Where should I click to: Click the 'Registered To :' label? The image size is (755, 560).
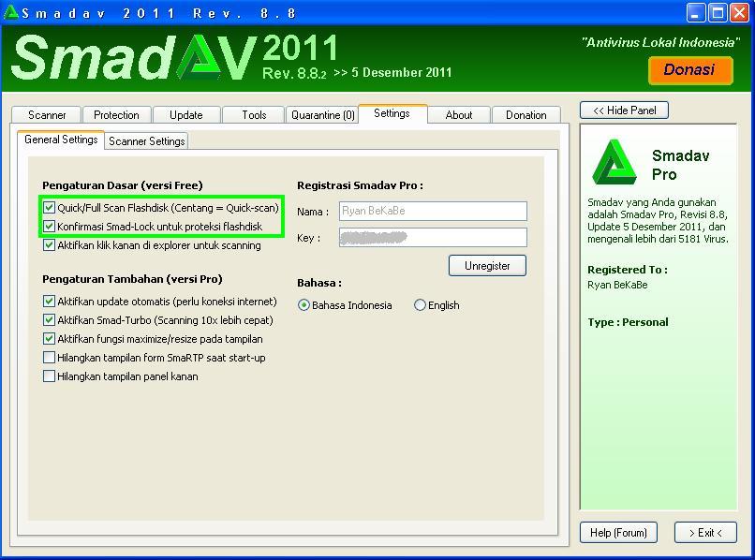[628, 270]
